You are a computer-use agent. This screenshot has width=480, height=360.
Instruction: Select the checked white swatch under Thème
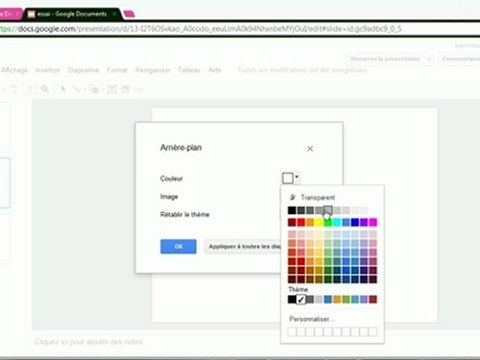point(301,299)
